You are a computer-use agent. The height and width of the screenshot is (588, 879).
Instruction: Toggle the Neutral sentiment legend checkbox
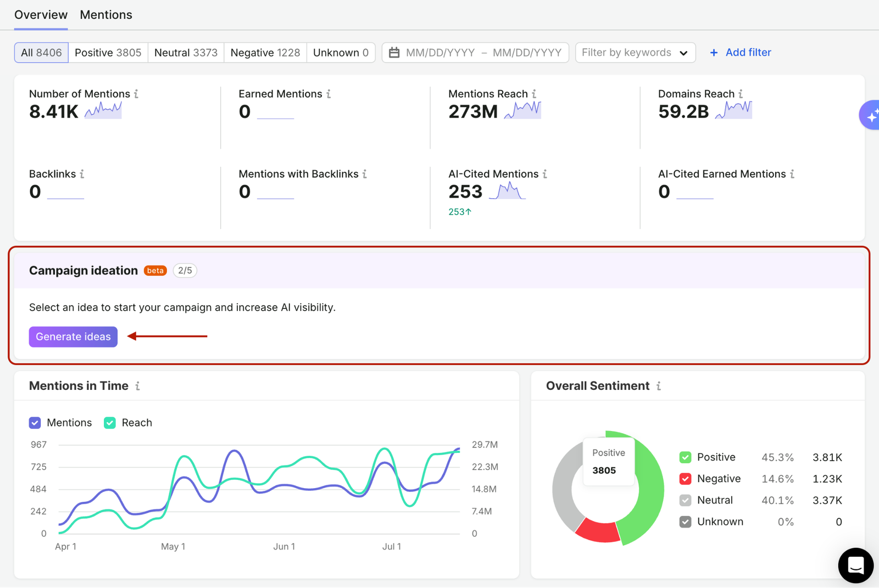click(x=685, y=500)
